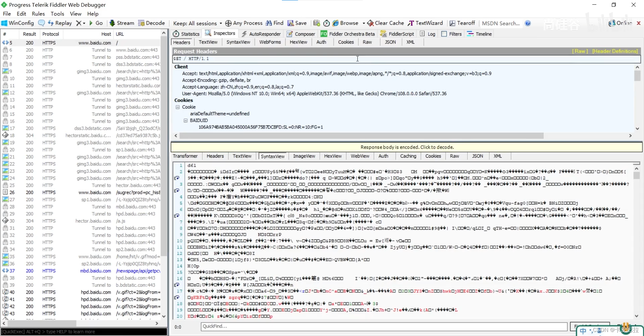Expand wrapped response line 6
The height and width of the screenshot is (336, 644).
177,216
